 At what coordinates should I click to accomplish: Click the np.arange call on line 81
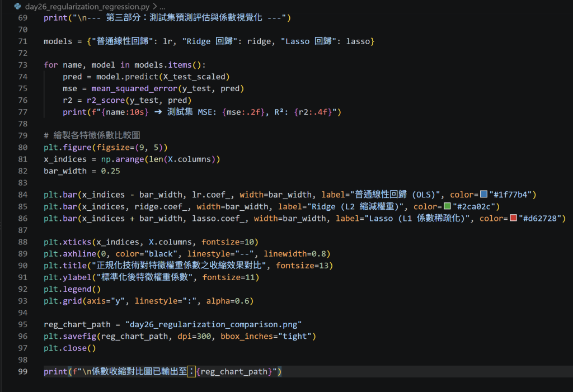[x=123, y=159]
